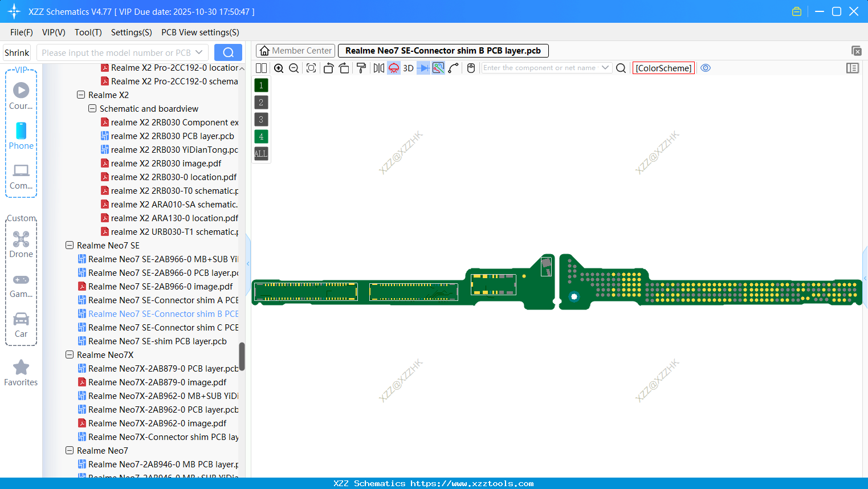This screenshot has width=868, height=489.
Task: Switch to the 3D view
Action: pyautogui.click(x=409, y=68)
